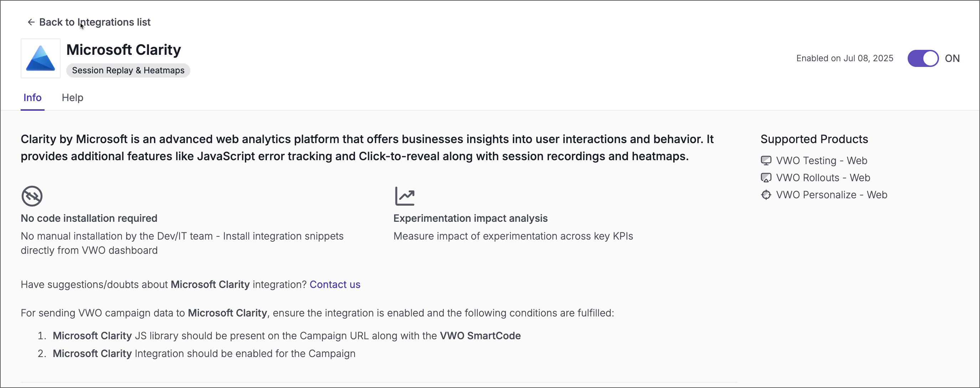Click the ON label beside the toggle
The width and height of the screenshot is (980, 388).
pos(952,58)
